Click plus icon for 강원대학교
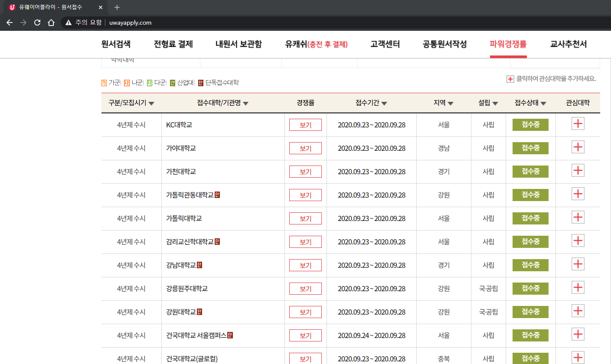 point(578,311)
